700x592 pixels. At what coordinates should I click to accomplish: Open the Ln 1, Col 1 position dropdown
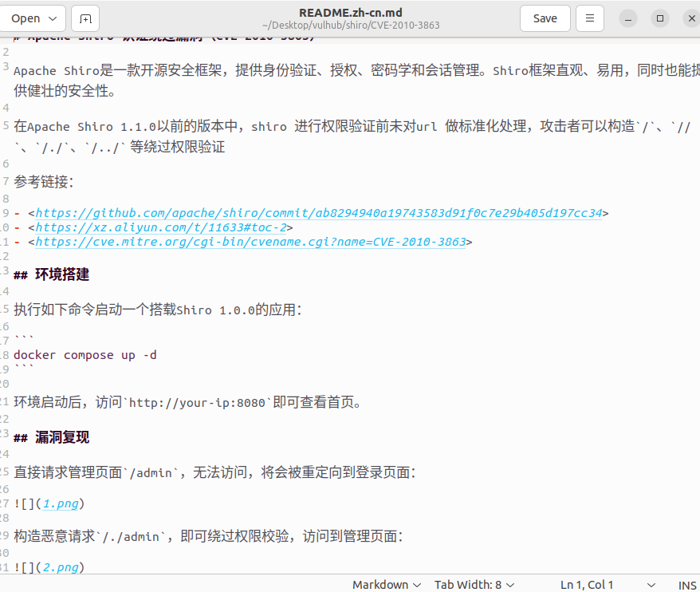(x=608, y=584)
